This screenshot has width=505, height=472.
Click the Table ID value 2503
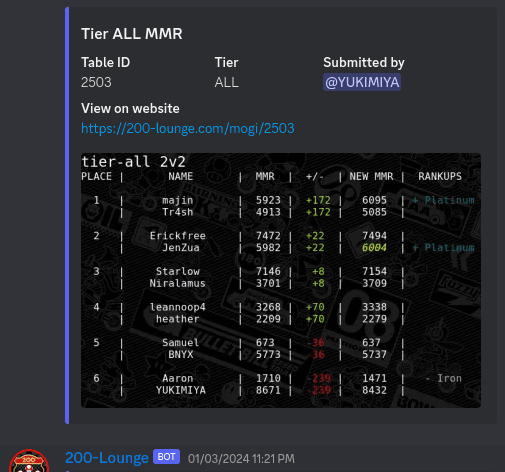96,82
